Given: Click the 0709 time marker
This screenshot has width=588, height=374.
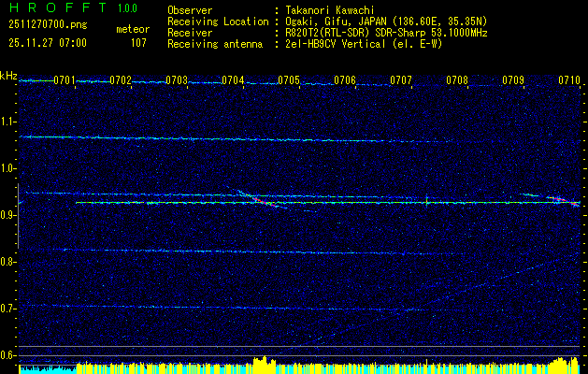Looking at the screenshot, I should 512,80.
